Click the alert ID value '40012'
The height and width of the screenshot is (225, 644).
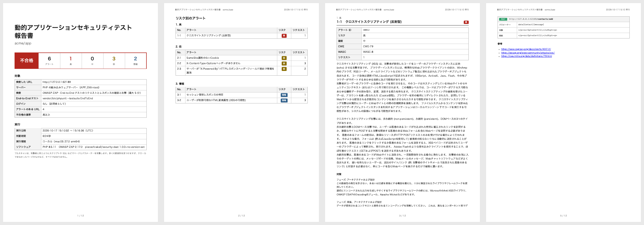pos(366,30)
